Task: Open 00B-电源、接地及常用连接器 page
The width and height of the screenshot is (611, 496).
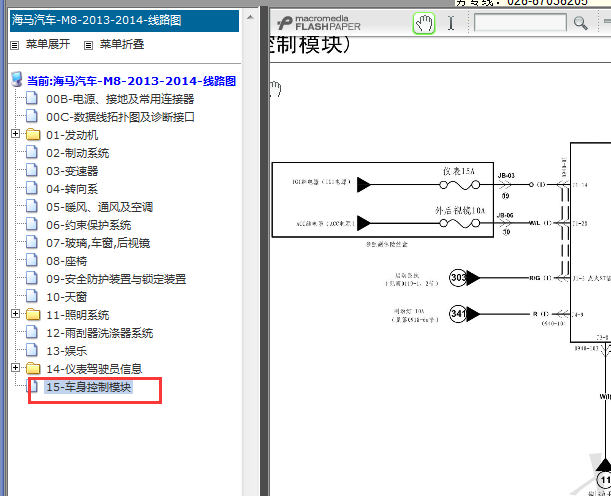Action: point(120,99)
